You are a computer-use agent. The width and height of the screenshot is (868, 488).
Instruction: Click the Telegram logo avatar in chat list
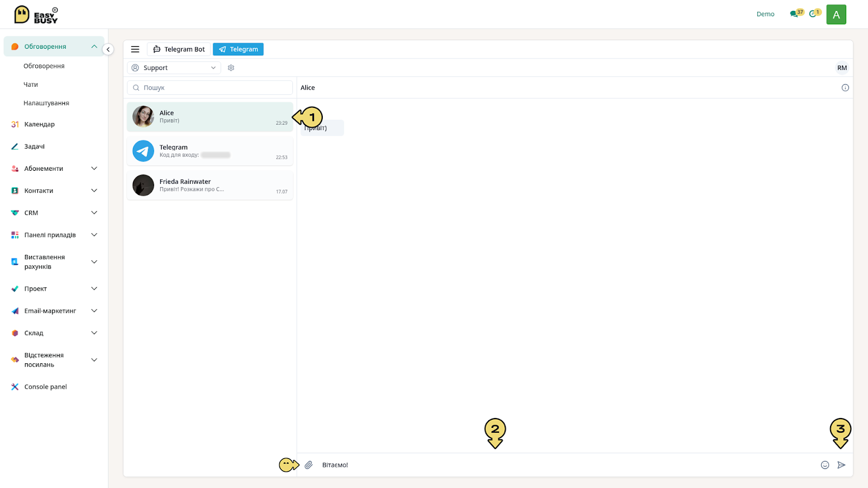coord(143,151)
